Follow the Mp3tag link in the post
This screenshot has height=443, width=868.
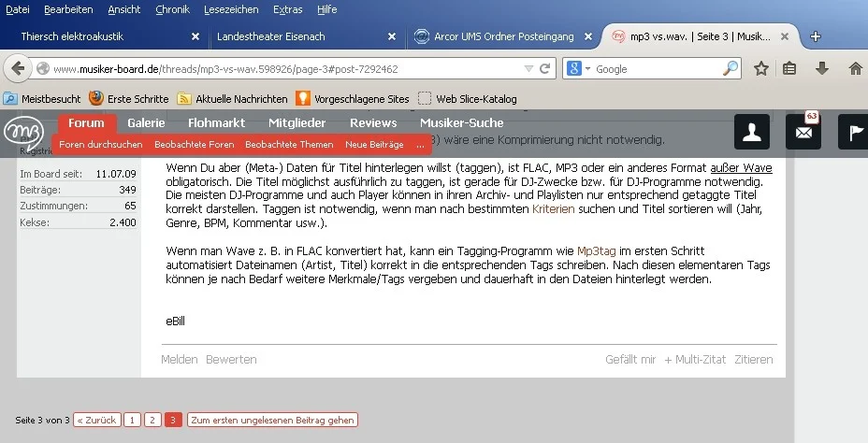coord(596,251)
